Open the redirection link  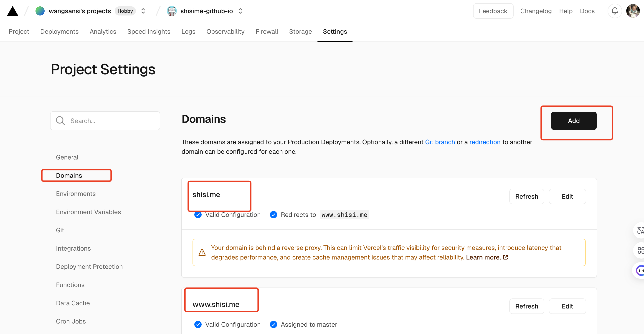click(485, 142)
